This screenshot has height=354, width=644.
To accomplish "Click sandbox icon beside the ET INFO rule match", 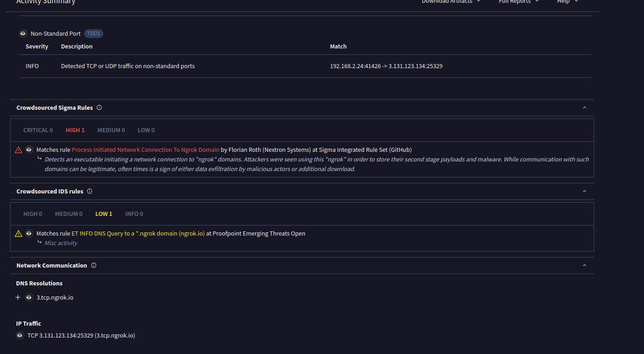I will pos(29,234).
